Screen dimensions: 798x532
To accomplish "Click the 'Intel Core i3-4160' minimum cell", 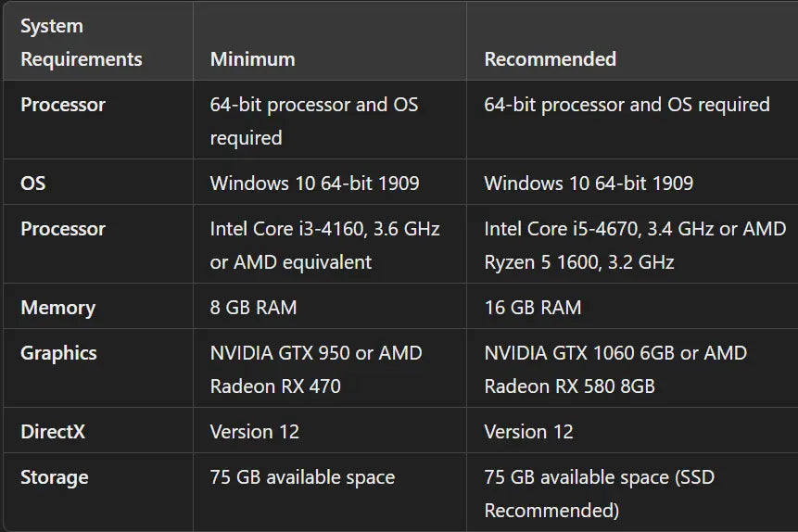I will pos(324,246).
